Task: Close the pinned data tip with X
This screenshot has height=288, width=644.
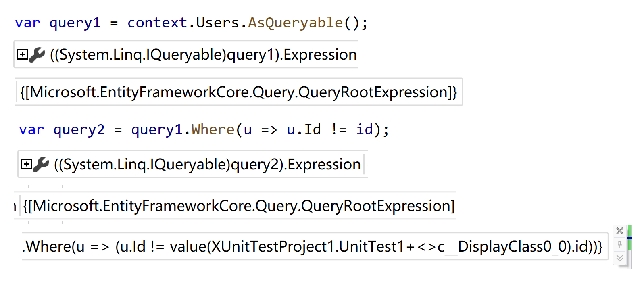Action: click(620, 231)
